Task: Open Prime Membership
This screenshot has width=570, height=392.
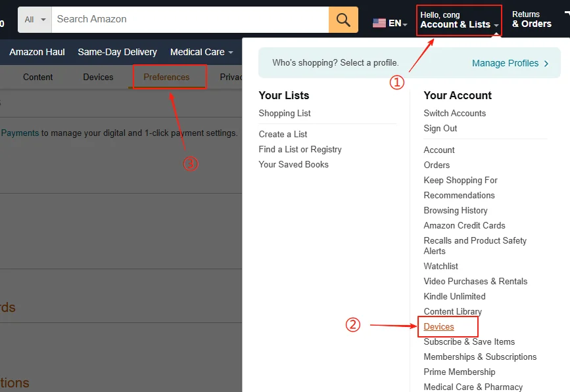Action: coord(460,372)
